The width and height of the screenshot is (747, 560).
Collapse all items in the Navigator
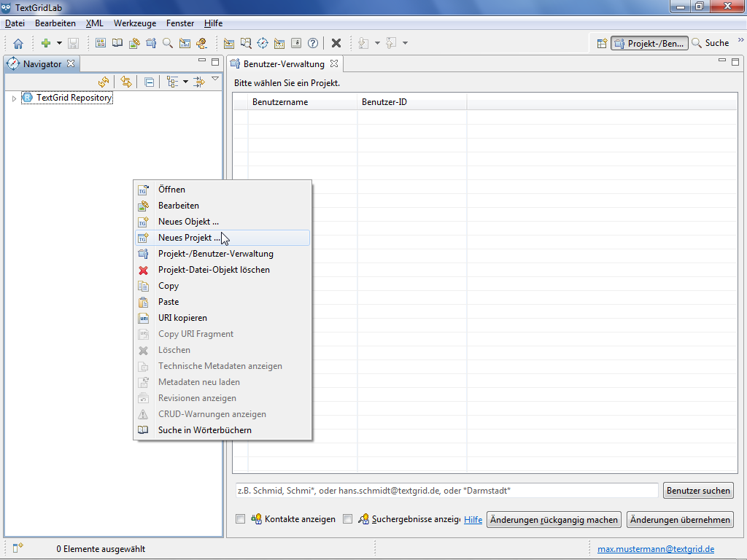click(x=149, y=82)
